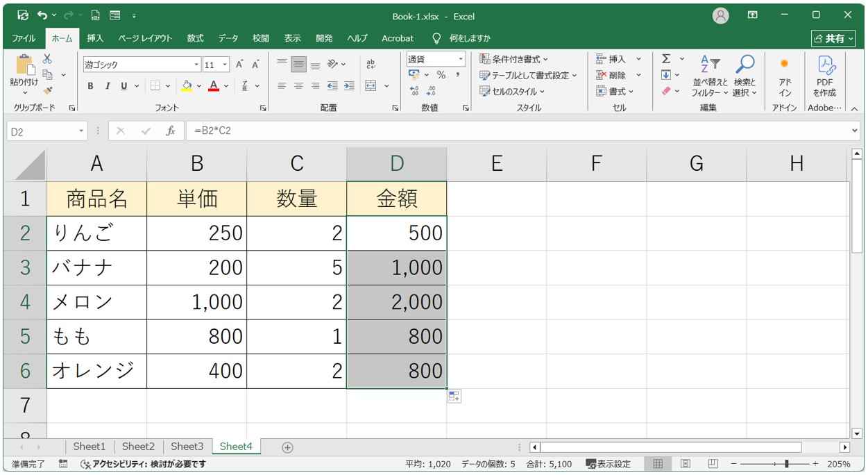
Task: Increase font size with the larger A icon
Action: click(x=239, y=65)
